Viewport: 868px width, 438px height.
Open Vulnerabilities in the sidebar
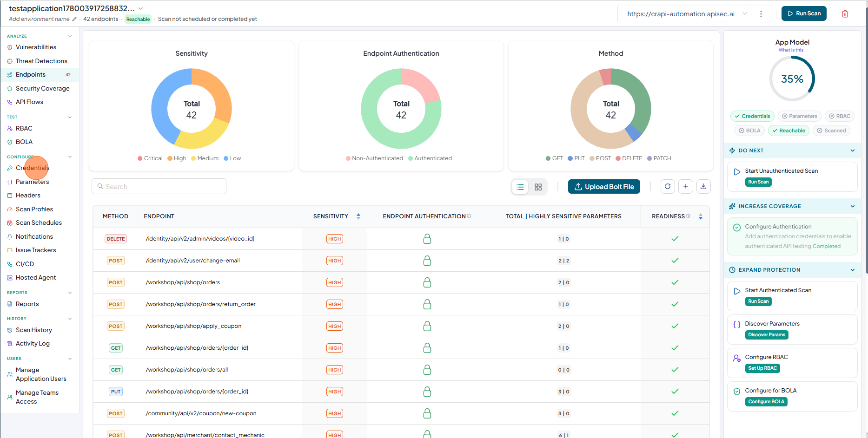[x=36, y=47]
